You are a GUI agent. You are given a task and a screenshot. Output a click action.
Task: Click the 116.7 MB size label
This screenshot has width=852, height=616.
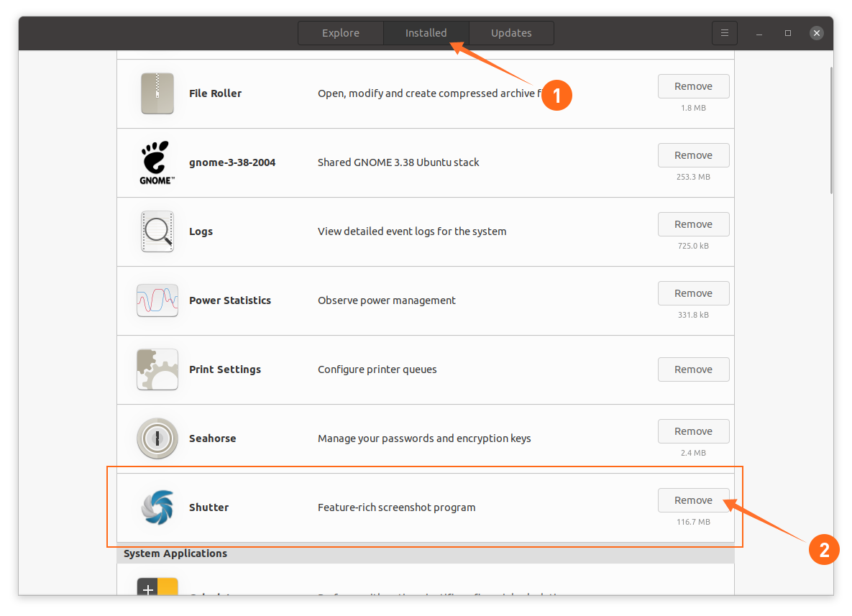(693, 522)
